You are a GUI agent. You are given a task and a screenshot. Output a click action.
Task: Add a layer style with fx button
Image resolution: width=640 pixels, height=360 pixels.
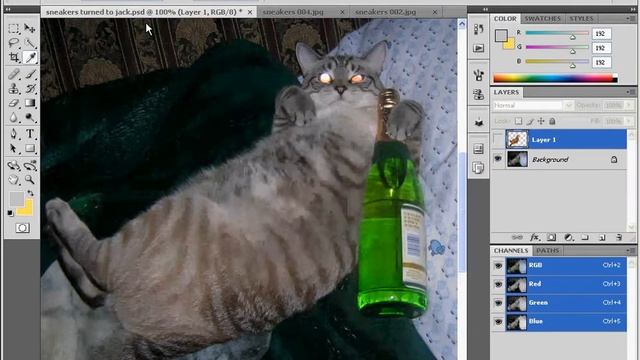[534, 237]
